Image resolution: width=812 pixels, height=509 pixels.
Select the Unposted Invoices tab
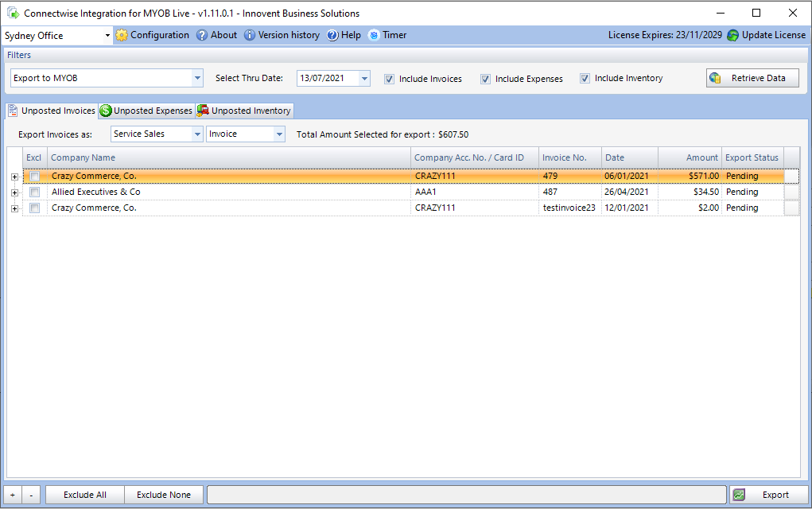point(52,111)
